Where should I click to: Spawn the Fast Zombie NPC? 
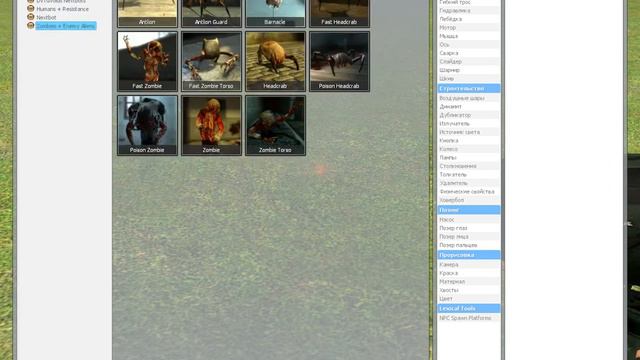click(x=147, y=61)
